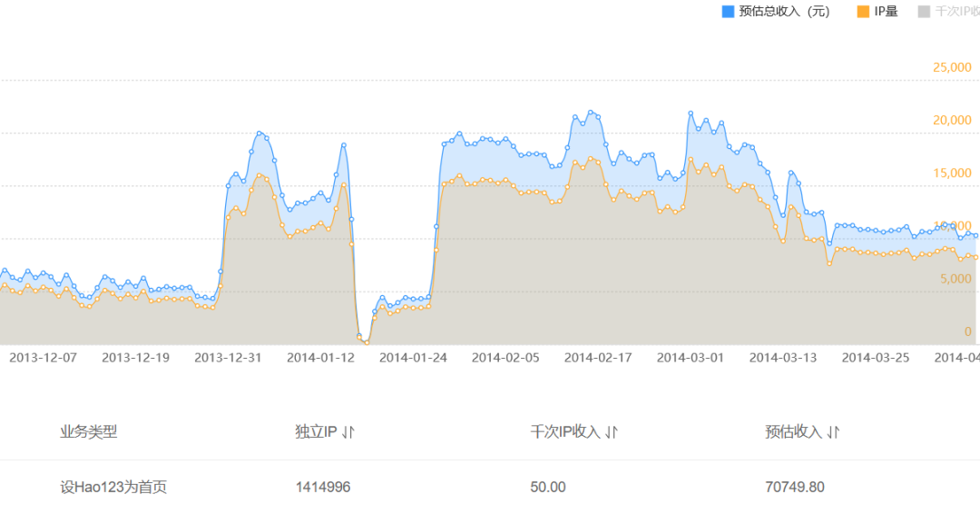Click the 5,000 y-axis tick label
The width and height of the screenshot is (980, 514).
click(955, 279)
